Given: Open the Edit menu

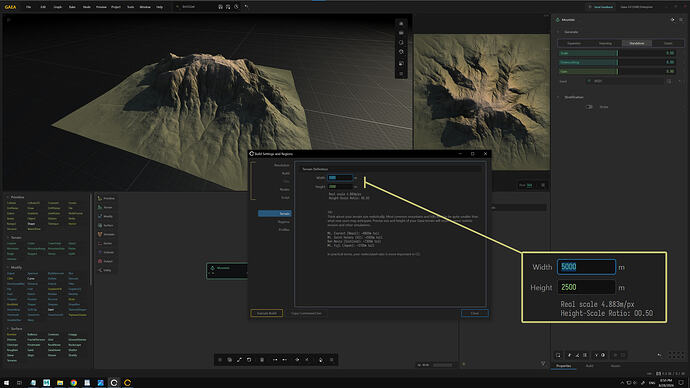Looking at the screenshot, I should [x=43, y=7].
